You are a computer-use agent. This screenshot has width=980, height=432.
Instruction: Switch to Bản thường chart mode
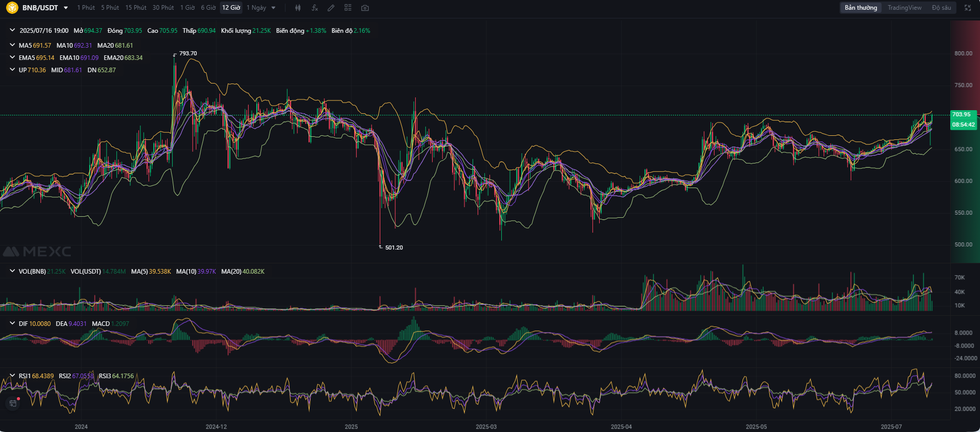tap(861, 8)
